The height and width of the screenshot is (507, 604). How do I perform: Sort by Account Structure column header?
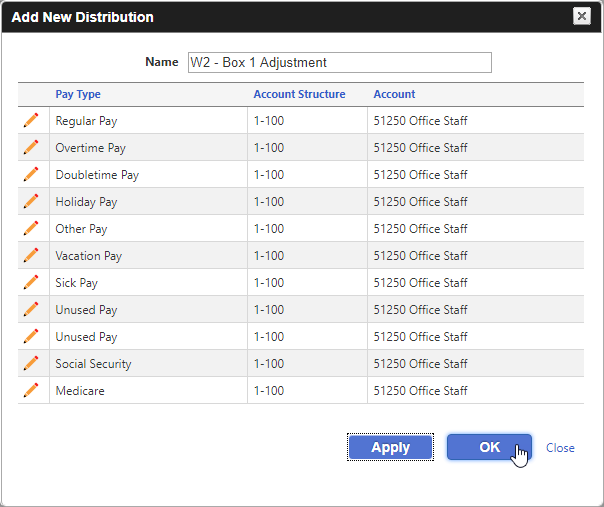299,94
